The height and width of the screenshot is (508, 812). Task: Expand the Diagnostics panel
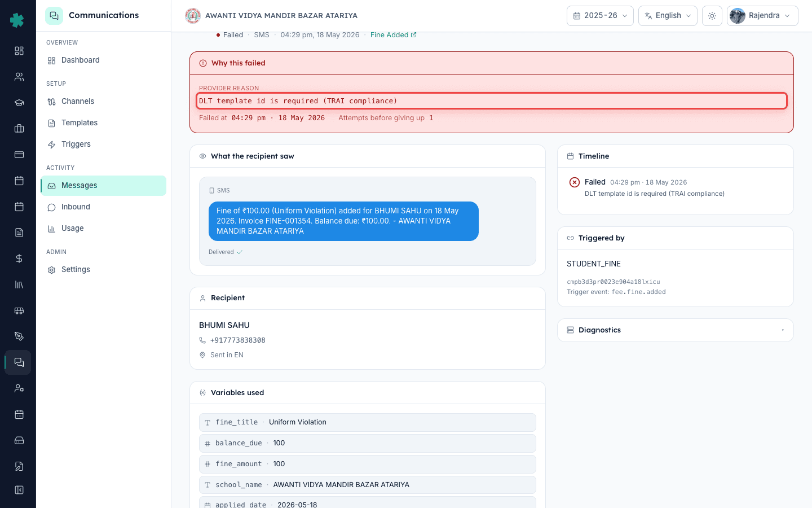point(676,330)
